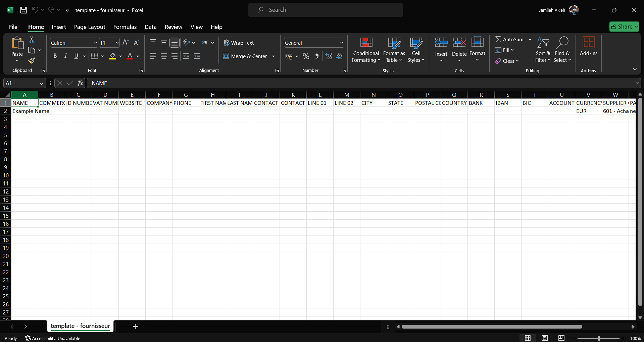
Task: Open the General number format dropdown
Action: pos(342,43)
